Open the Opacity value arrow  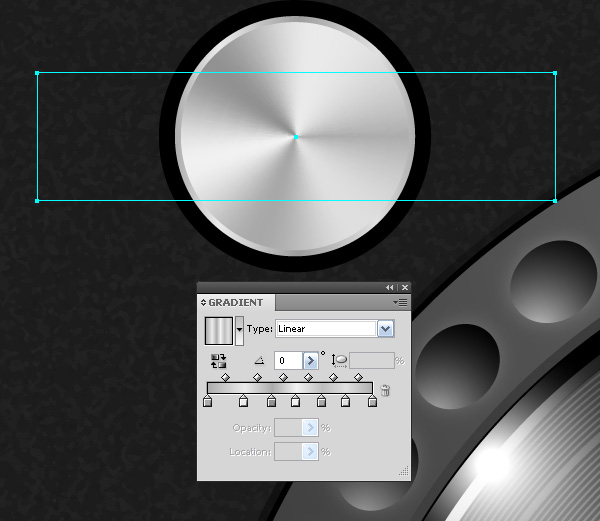310,427
